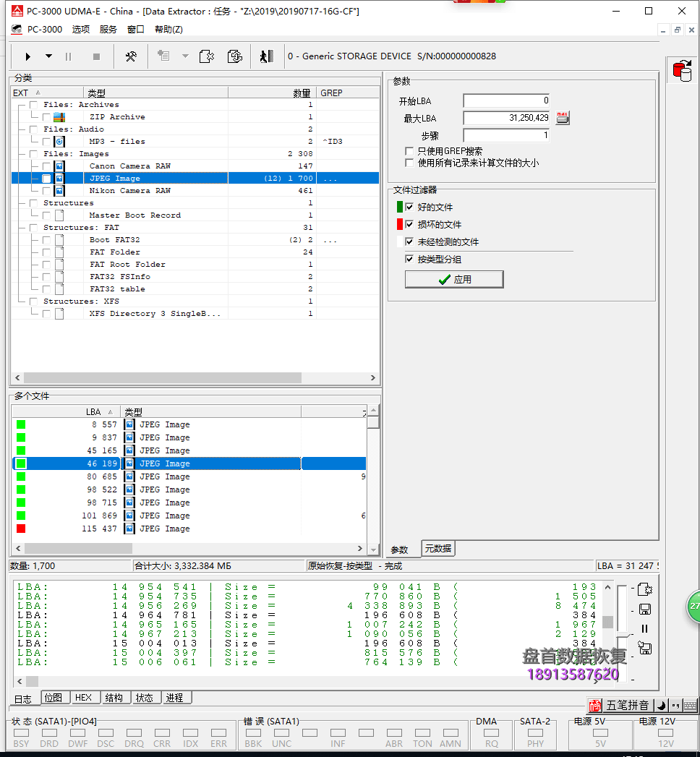Collapse the Files: Images tree node
The height and width of the screenshot is (757, 700).
(22, 154)
